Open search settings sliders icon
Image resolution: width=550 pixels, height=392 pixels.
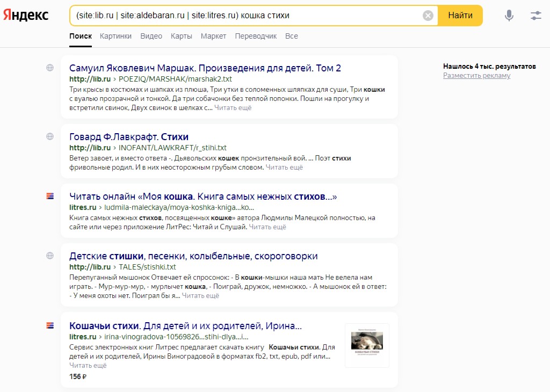[x=535, y=16]
